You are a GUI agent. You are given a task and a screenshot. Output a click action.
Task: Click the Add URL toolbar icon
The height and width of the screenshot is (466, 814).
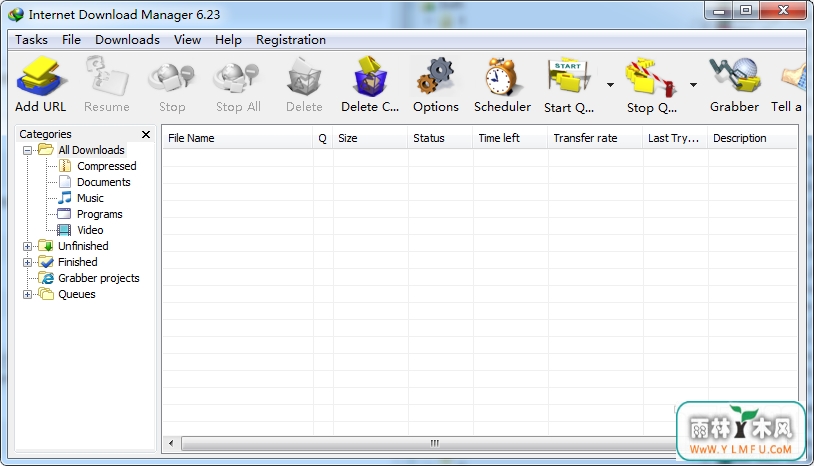42,77
